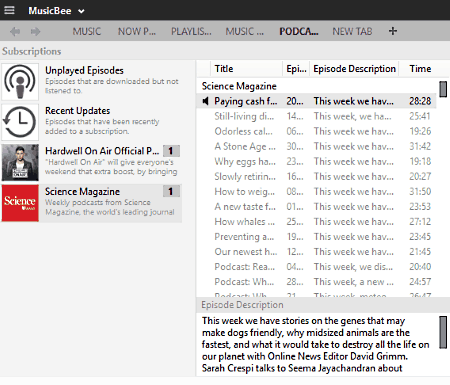This screenshot has width=450, height=385.
Task: Click the '14...' episode date cell
Action: point(295,116)
